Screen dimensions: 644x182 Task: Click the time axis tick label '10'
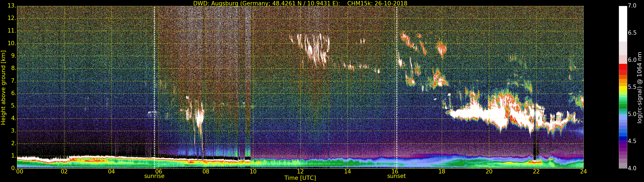tap(253, 171)
